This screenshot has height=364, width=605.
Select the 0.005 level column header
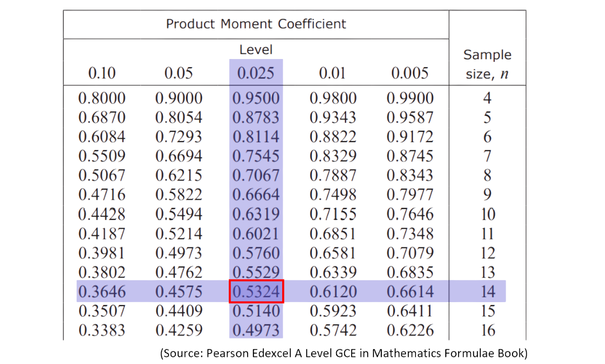[410, 73]
